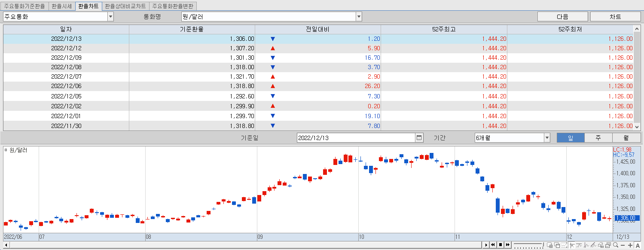The height and width of the screenshot is (250, 644).
Task: Click the eraser tool icon in chart toolbar
Action: pos(601,245)
